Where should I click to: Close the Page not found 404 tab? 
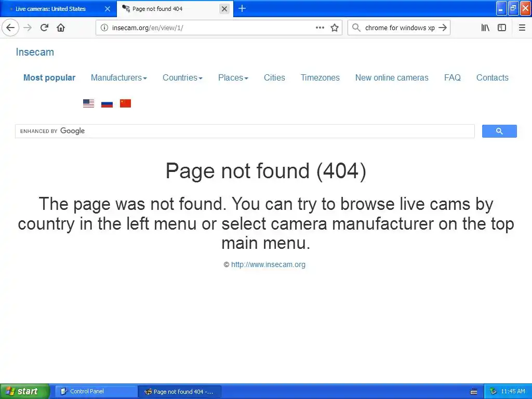[224, 9]
